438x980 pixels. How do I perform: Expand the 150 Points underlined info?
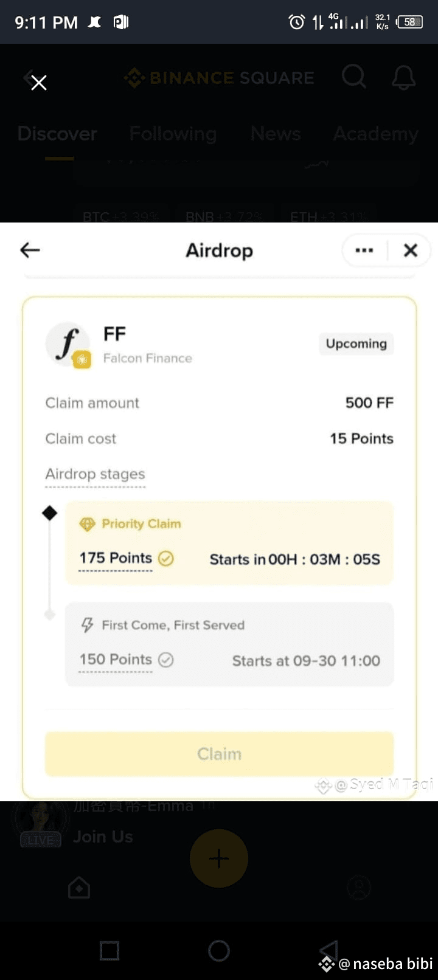click(116, 660)
